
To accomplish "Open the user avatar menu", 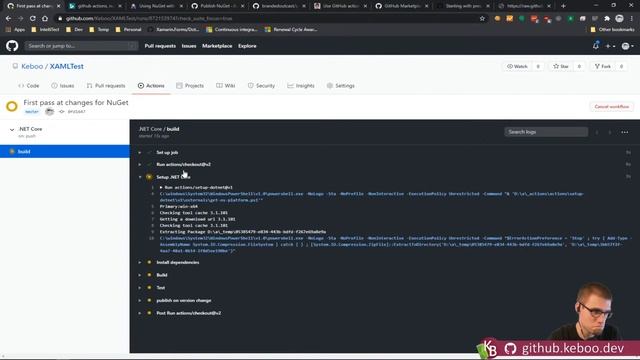I will [627, 46].
